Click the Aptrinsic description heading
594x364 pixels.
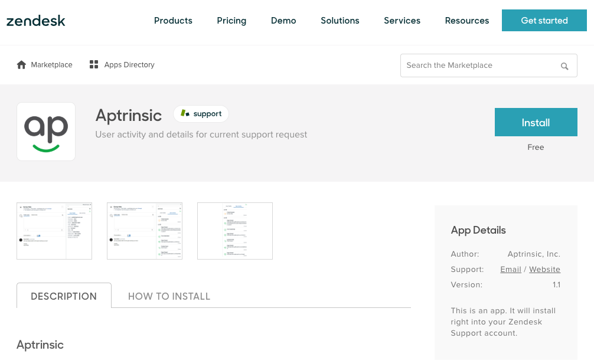click(x=40, y=345)
